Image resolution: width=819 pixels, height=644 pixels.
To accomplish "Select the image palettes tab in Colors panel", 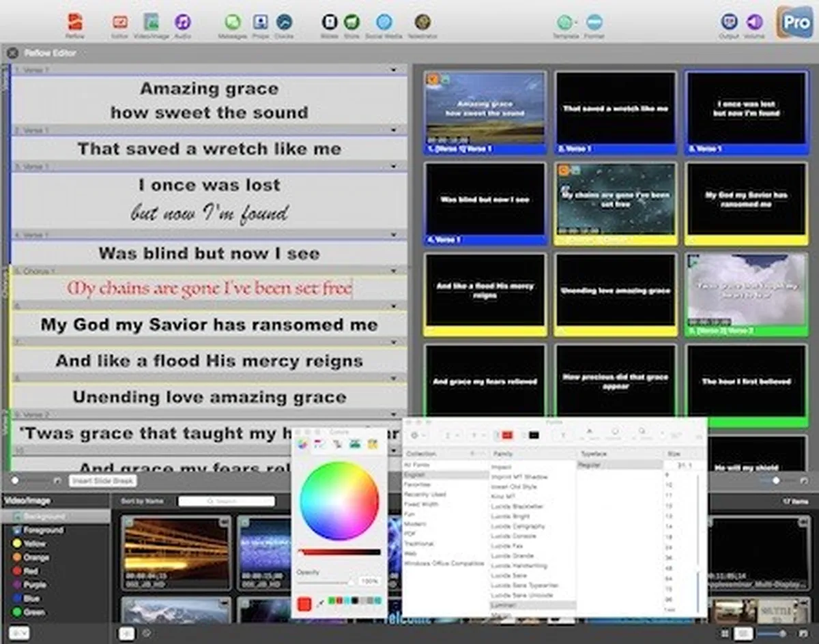I will point(355,444).
